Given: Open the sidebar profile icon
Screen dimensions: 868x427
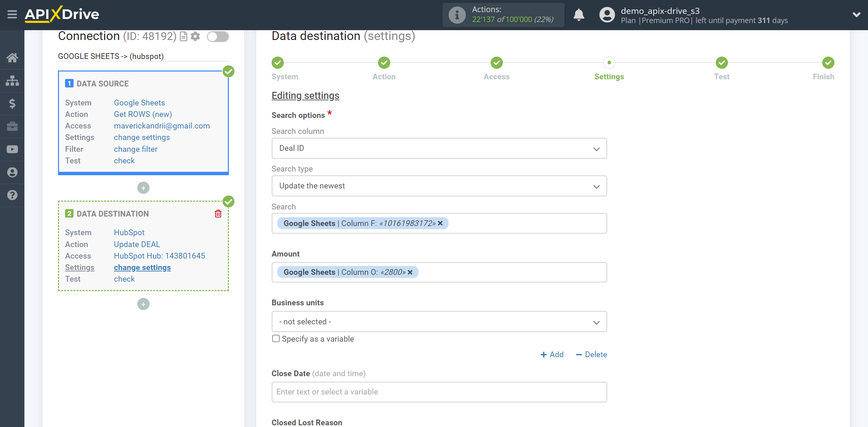Looking at the screenshot, I should [x=12, y=172].
